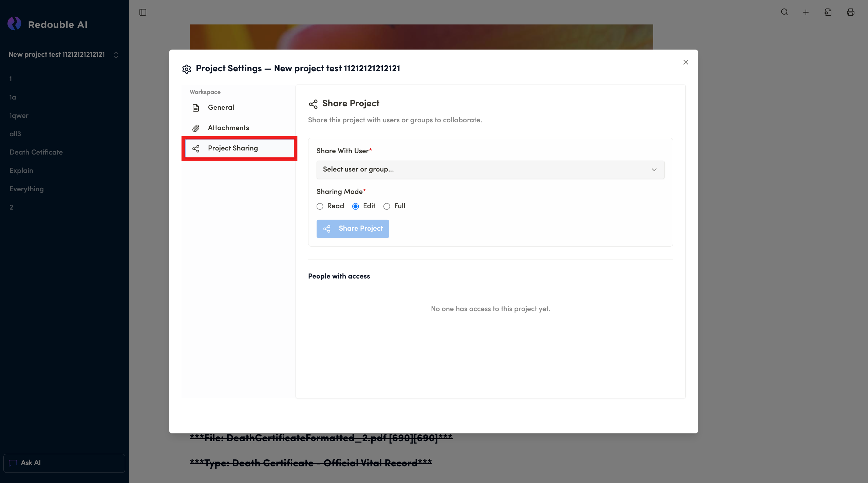
Task: Select the Full sharing mode
Action: pyautogui.click(x=386, y=207)
